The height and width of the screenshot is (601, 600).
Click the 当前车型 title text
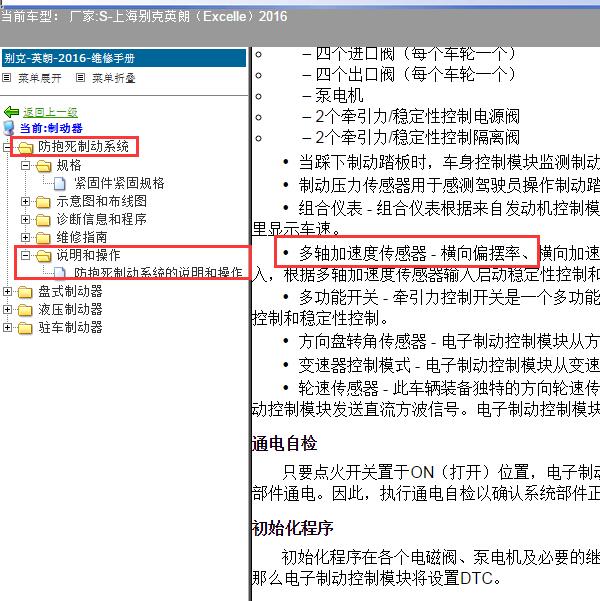click(144, 16)
